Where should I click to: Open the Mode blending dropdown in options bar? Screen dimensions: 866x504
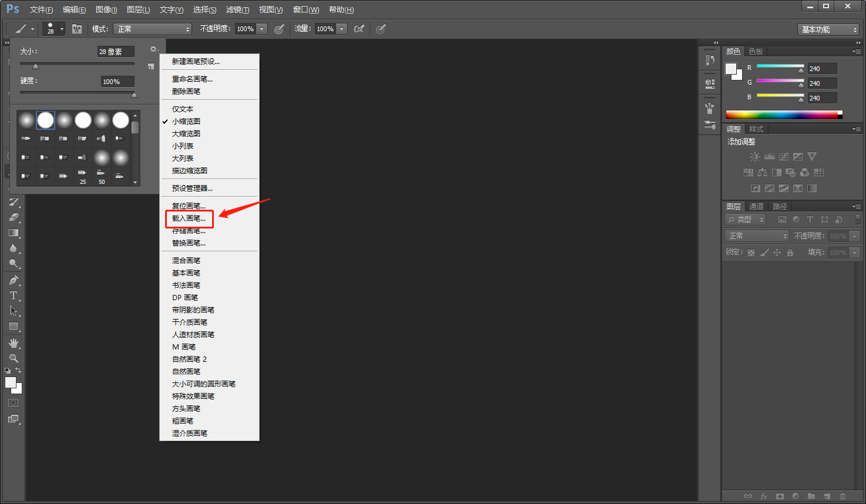pos(153,29)
